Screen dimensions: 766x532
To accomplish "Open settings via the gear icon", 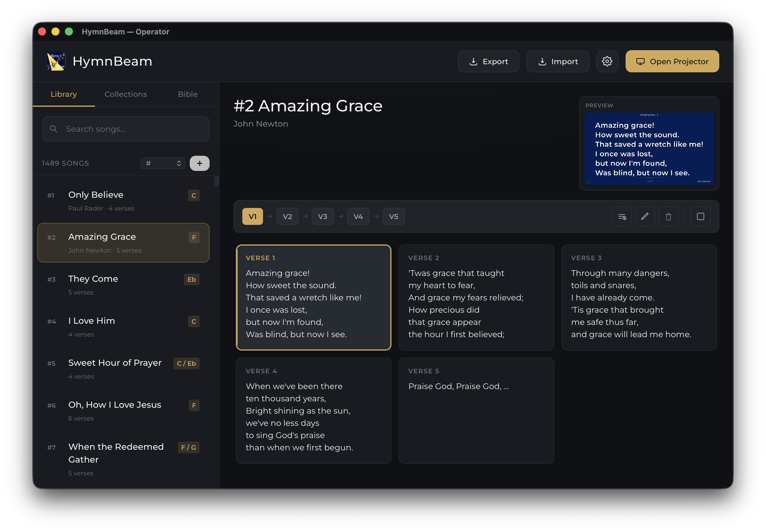I will pyautogui.click(x=607, y=61).
